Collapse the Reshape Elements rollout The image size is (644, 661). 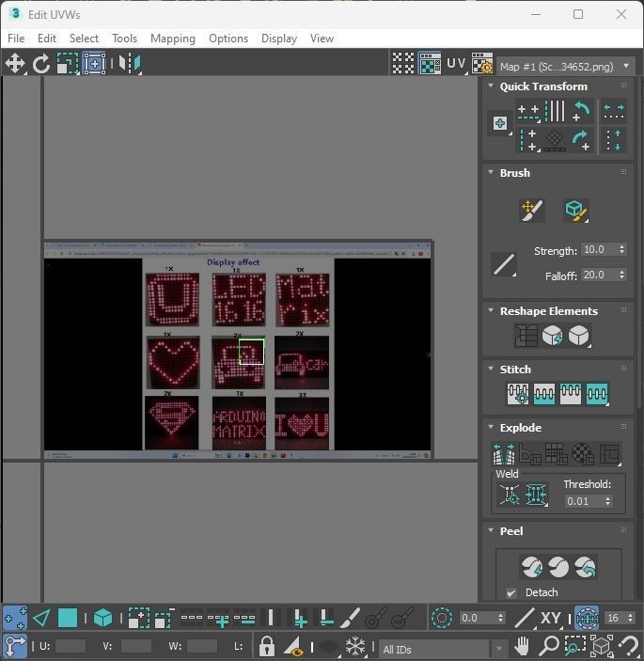(x=491, y=310)
